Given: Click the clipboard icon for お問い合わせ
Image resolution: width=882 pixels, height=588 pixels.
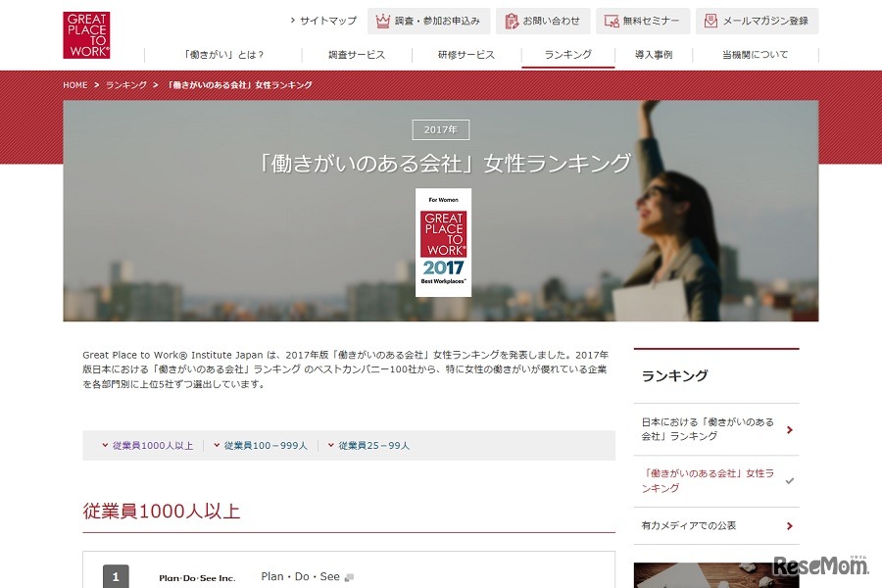Looking at the screenshot, I should (x=512, y=21).
